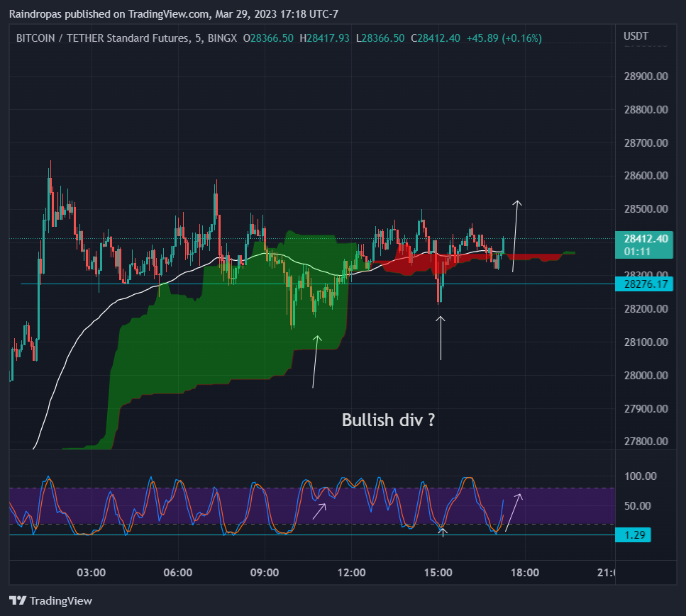
Task: Click the 28100.00 price axis label
Action: (646, 342)
